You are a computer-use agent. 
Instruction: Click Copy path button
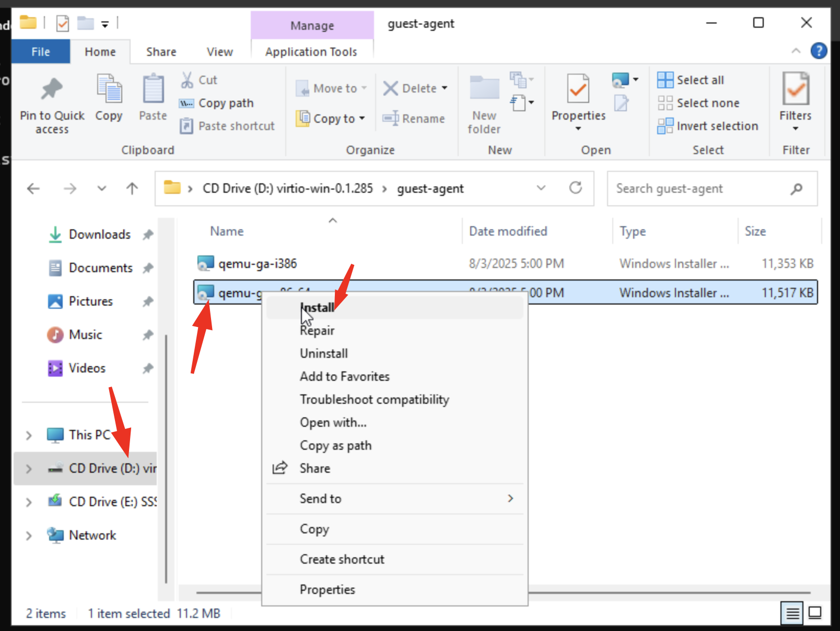click(216, 103)
